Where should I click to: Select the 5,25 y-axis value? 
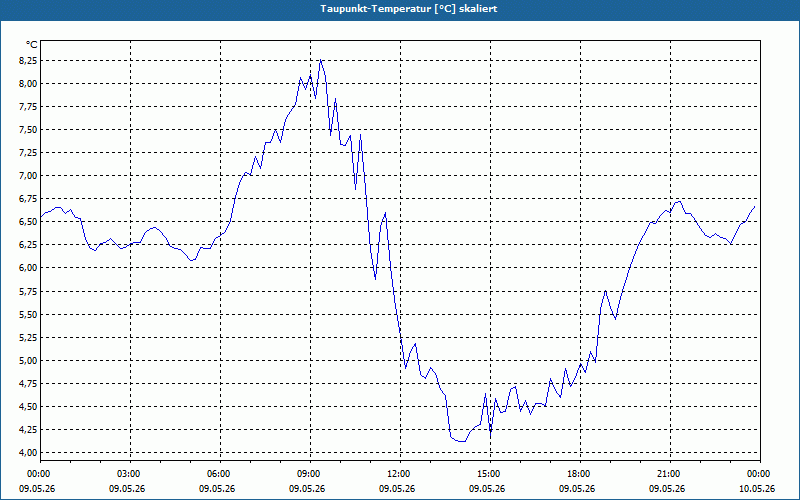(x=27, y=337)
